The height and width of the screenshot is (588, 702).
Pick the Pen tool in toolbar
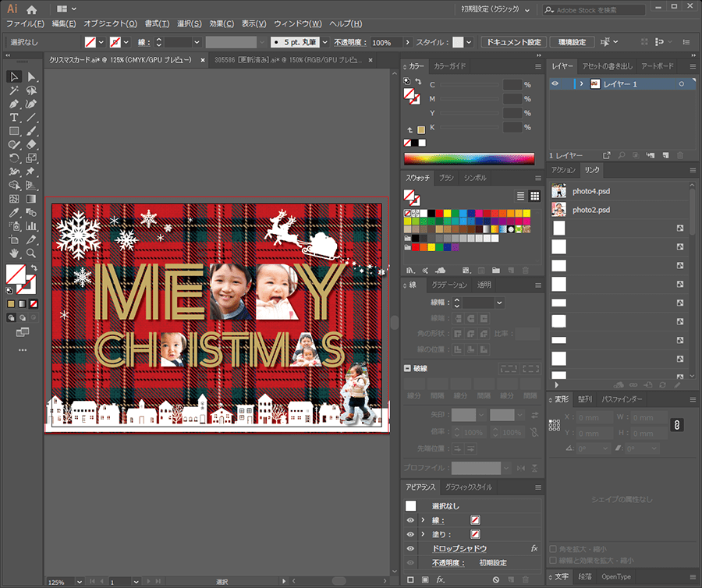(14, 104)
